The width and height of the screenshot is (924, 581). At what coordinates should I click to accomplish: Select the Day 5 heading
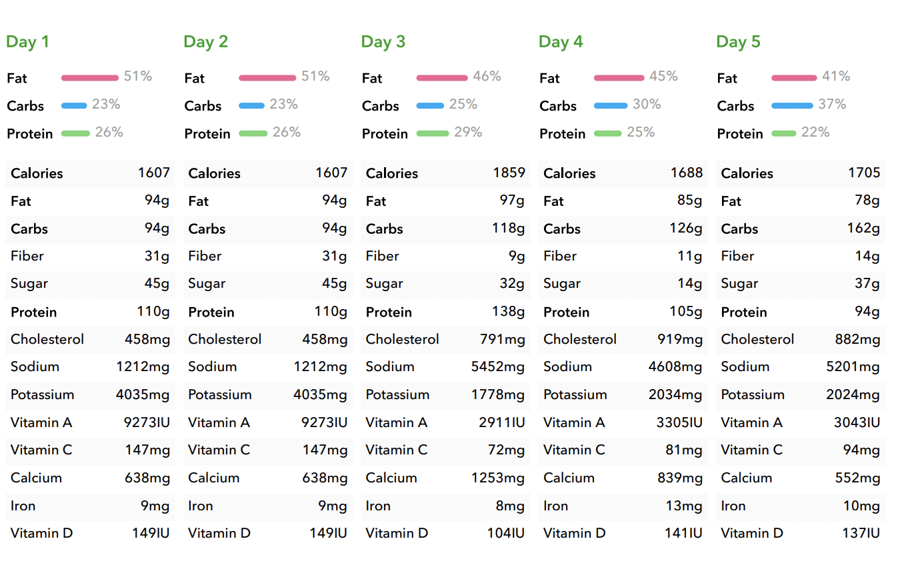pos(738,42)
